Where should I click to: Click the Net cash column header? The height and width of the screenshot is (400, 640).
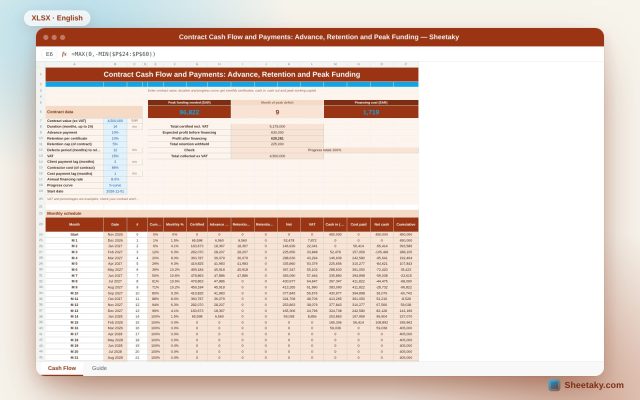tap(382, 224)
